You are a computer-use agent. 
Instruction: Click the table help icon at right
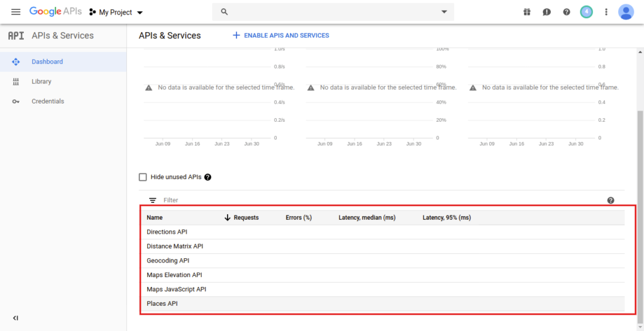[x=611, y=200]
